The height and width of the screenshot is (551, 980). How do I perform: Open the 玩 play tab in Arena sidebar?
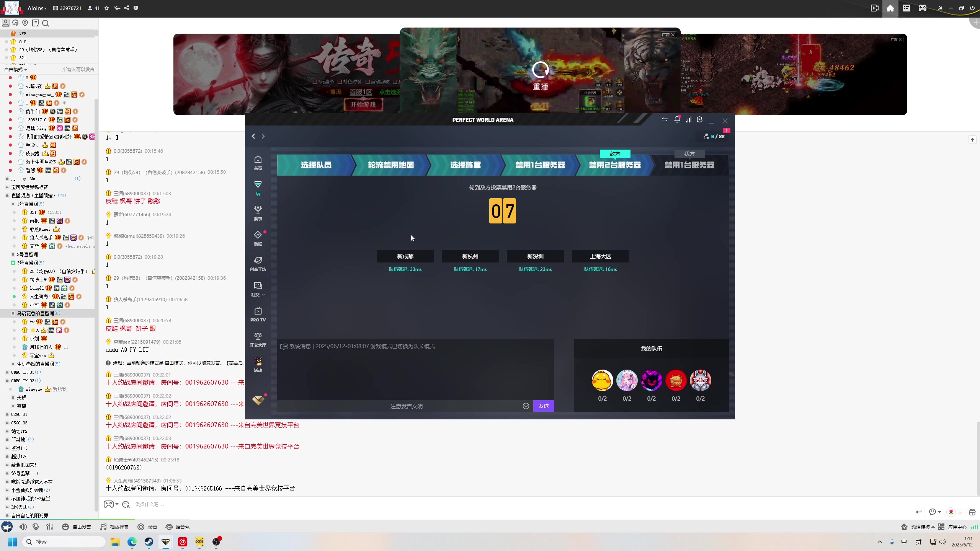tap(258, 188)
